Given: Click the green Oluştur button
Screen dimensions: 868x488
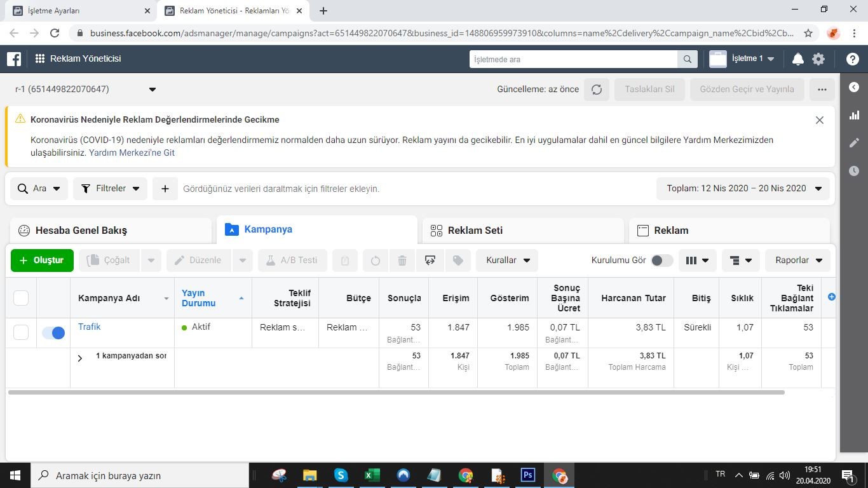Looking at the screenshot, I should pyautogui.click(x=42, y=261).
